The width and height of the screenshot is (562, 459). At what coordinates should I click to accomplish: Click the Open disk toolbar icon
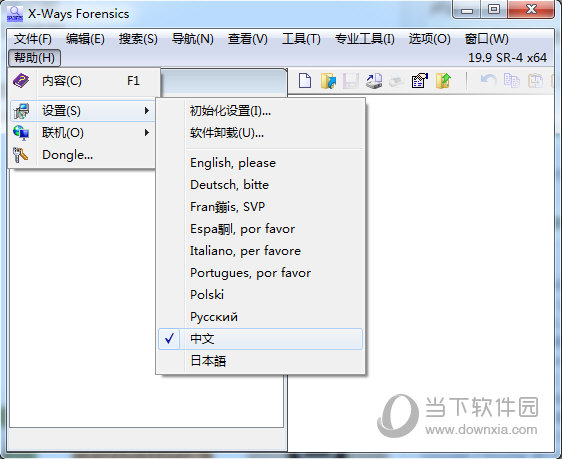tap(374, 81)
